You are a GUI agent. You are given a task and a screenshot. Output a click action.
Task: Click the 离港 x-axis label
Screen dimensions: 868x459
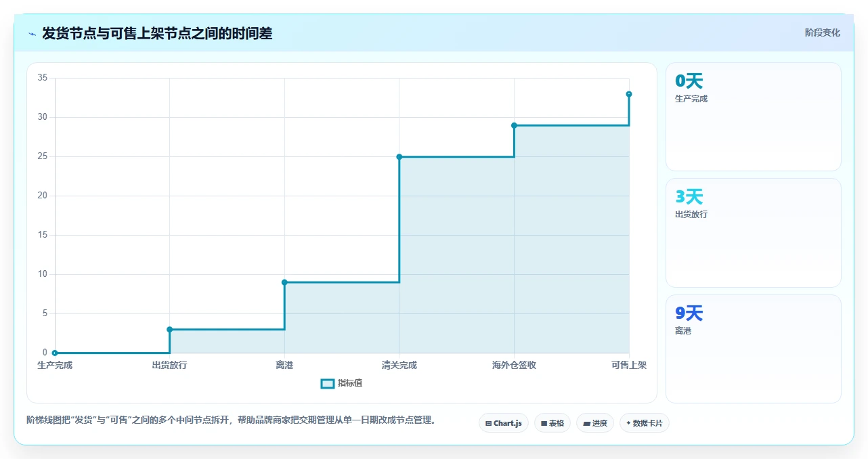(x=284, y=366)
